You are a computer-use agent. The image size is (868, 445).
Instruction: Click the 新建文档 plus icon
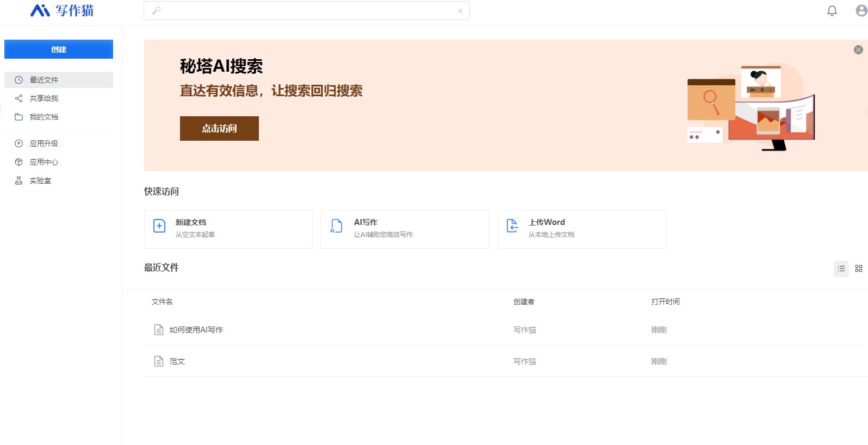(x=159, y=226)
